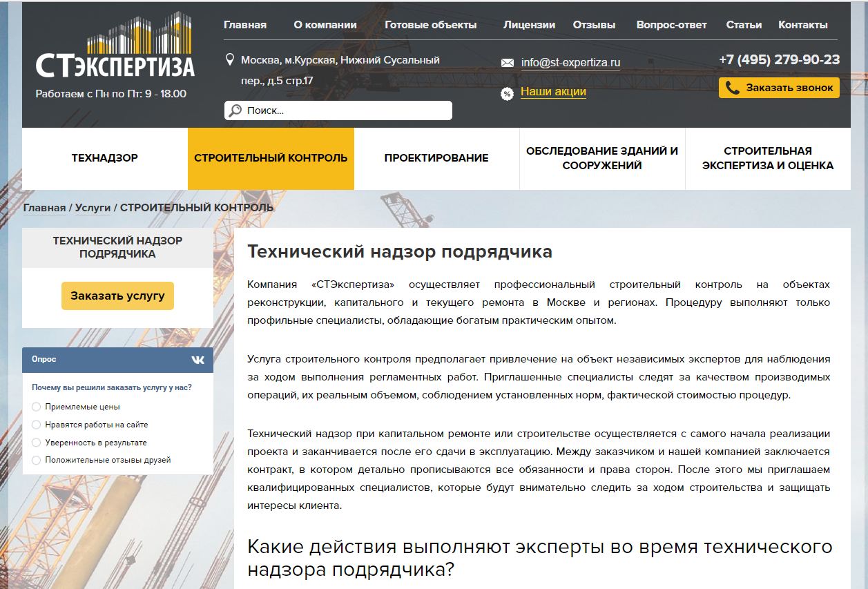Open the Лицензии menu item
This screenshot has width=868, height=589.
[530, 25]
